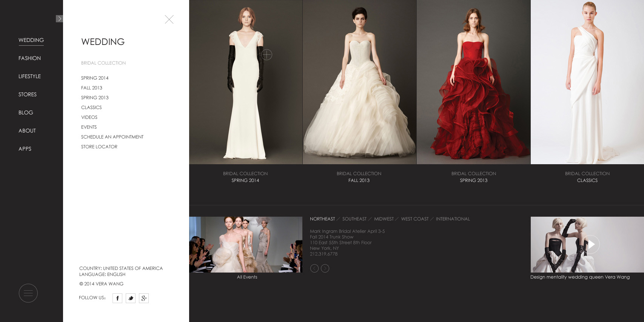The image size is (644, 322).
Task: Open SPRING 2014 in the Wedding submenu
Action: tap(95, 78)
